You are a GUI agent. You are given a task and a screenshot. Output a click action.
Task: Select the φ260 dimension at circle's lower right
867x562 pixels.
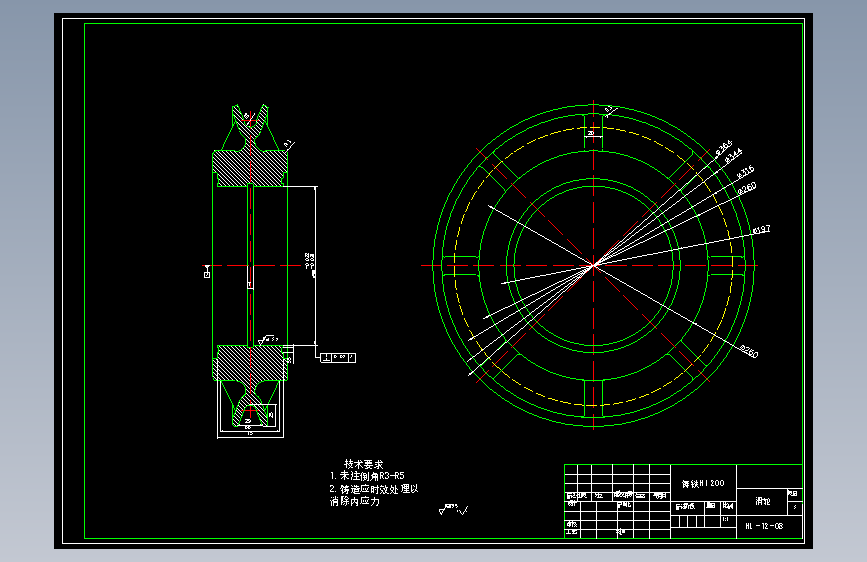coord(749,351)
